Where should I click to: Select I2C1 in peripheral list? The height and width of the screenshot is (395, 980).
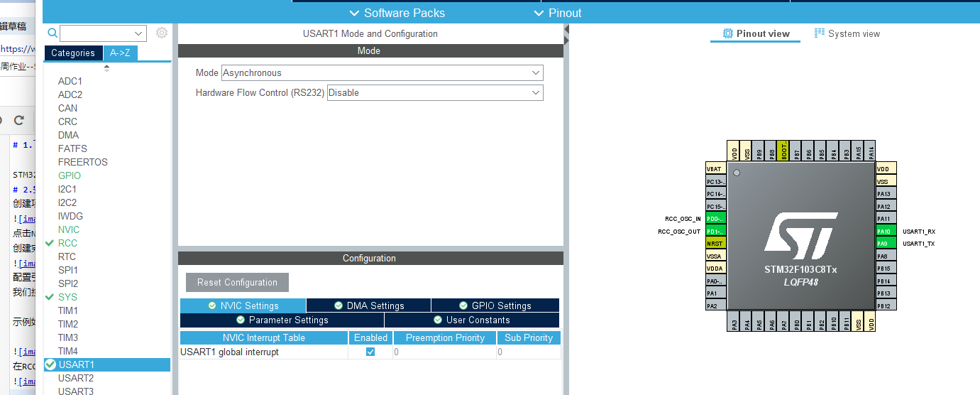[x=67, y=189]
